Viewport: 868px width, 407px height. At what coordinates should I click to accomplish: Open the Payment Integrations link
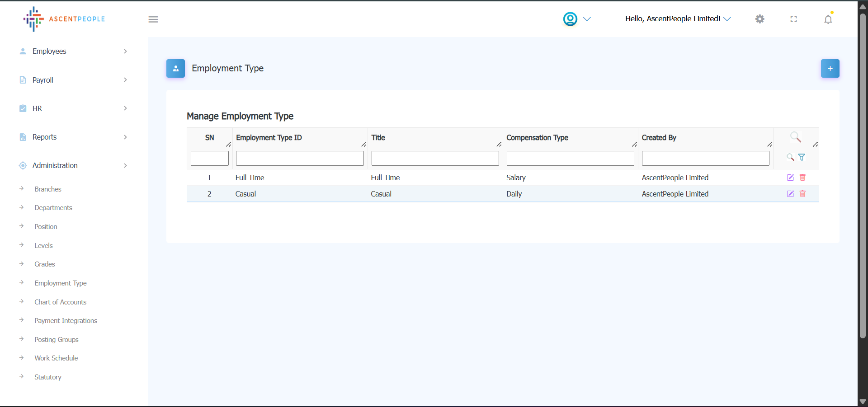(x=66, y=321)
